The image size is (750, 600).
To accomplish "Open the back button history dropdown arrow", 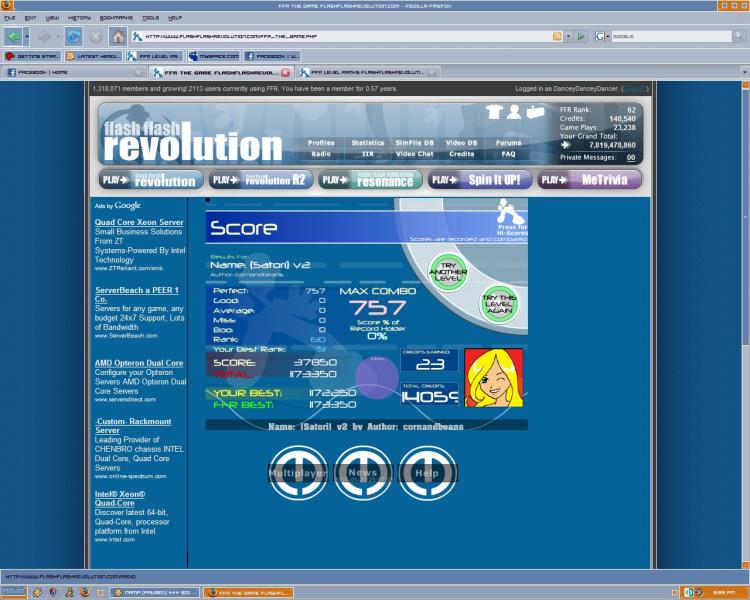I will tap(27, 36).
